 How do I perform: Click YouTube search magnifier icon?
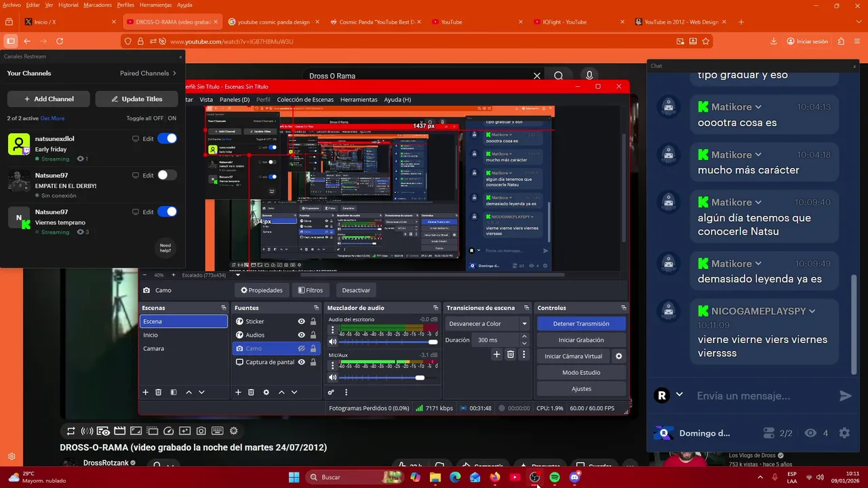point(559,76)
